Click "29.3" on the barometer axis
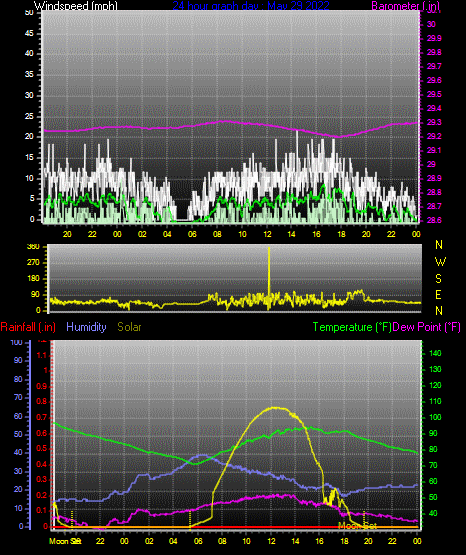The height and width of the screenshot is (555, 466). [434, 122]
